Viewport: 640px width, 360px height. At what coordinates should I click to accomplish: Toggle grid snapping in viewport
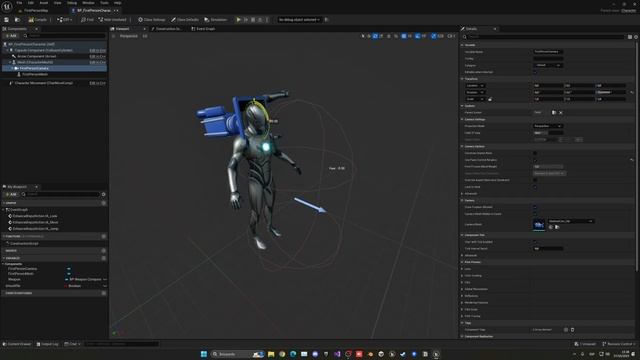pos(404,36)
